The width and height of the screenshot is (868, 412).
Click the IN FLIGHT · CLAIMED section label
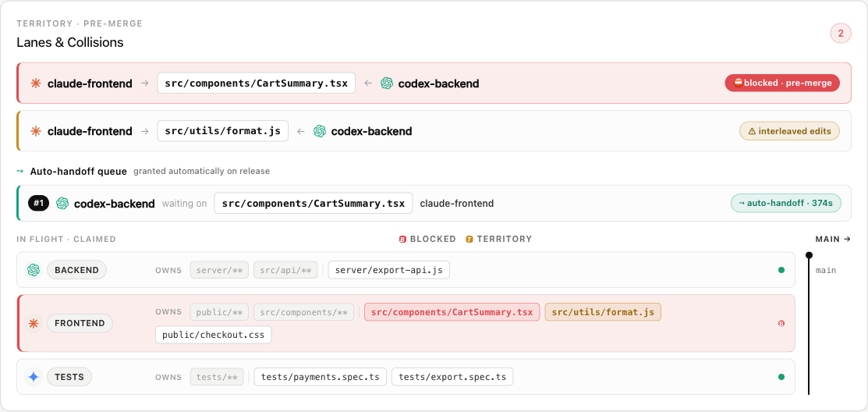pyautogui.click(x=66, y=240)
